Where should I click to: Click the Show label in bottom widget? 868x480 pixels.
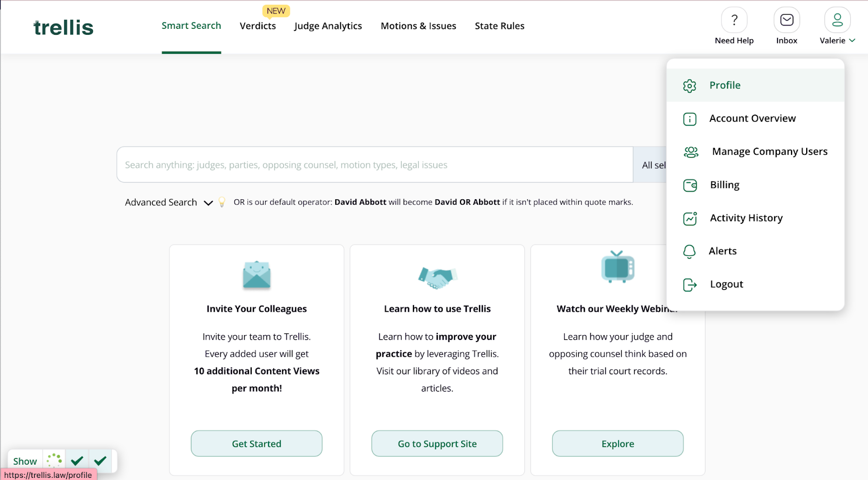tap(25, 461)
